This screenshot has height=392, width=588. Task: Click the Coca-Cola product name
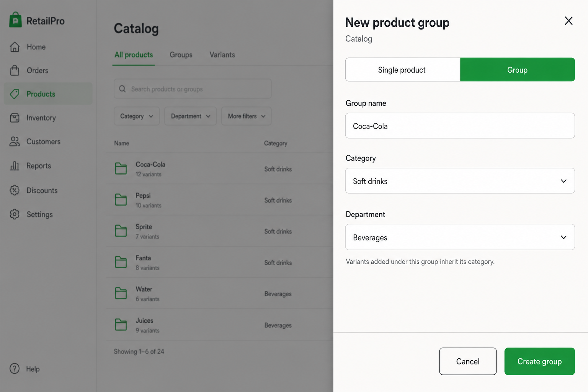point(150,164)
